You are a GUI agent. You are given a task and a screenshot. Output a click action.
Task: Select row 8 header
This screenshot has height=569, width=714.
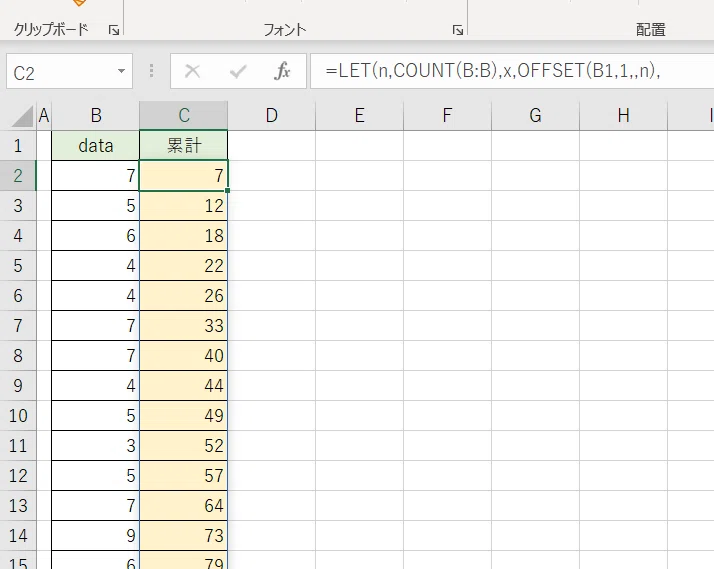(x=18, y=356)
